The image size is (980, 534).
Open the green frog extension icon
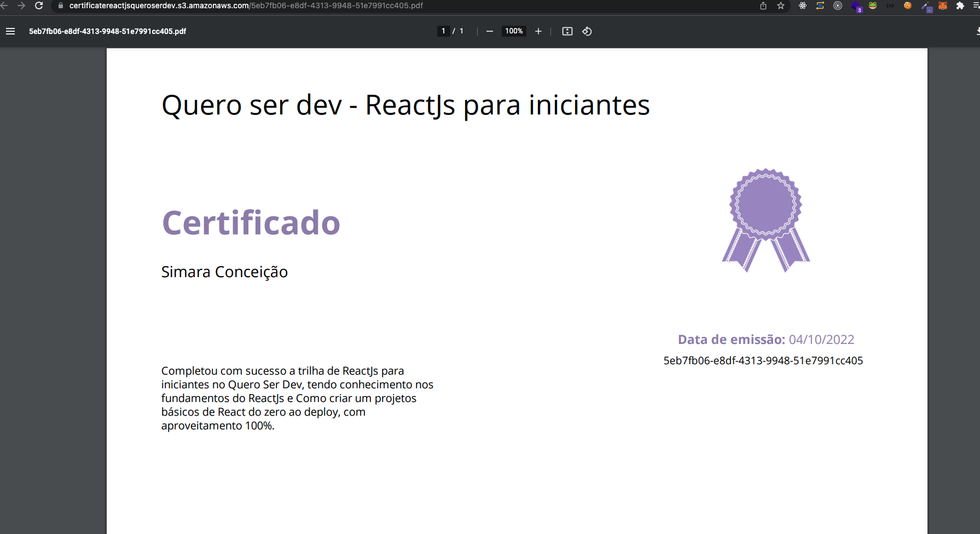[x=873, y=5]
